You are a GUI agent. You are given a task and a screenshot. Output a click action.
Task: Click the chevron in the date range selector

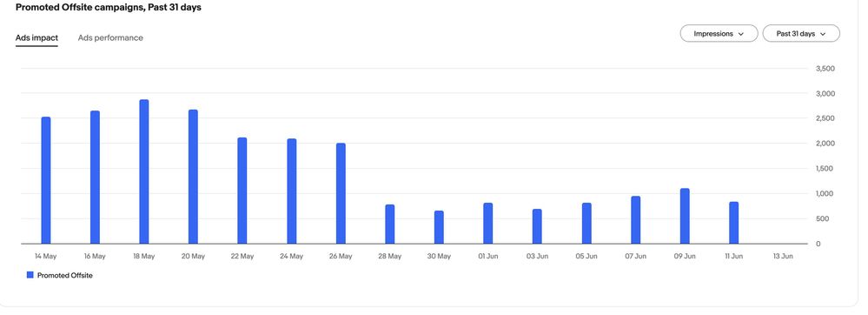(x=822, y=34)
